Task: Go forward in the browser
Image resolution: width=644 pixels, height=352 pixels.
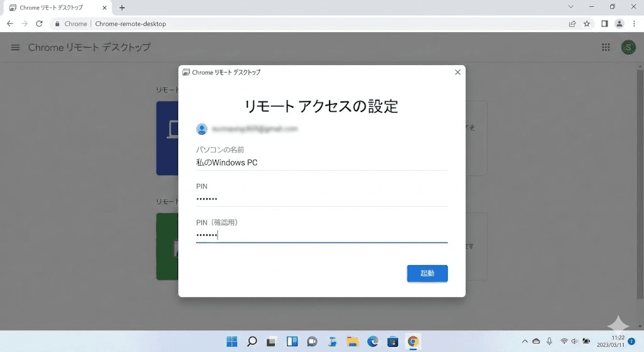Action: pyautogui.click(x=25, y=24)
